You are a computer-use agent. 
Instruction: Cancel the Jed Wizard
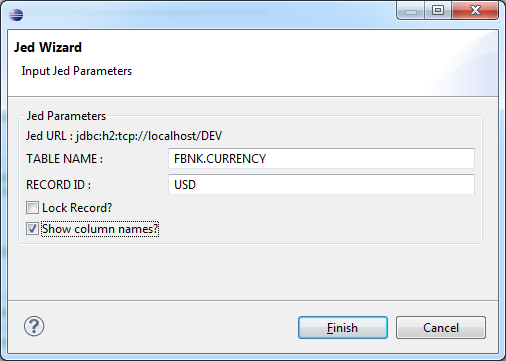click(x=441, y=328)
